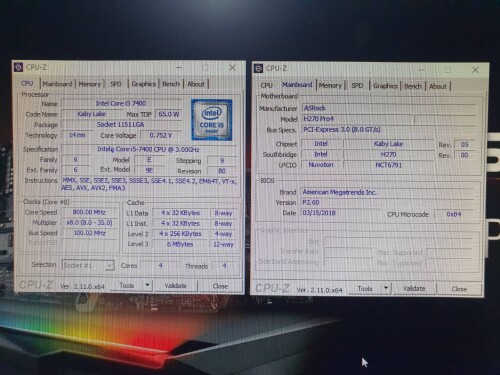Close the left CPU-Z window with X
This screenshot has height=375, width=500.
pyautogui.click(x=232, y=68)
